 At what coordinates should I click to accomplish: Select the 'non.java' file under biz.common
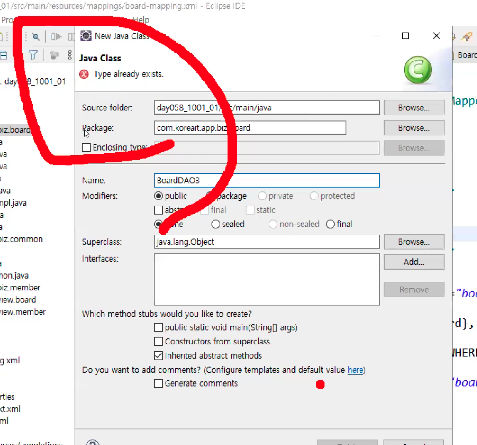coord(14,276)
